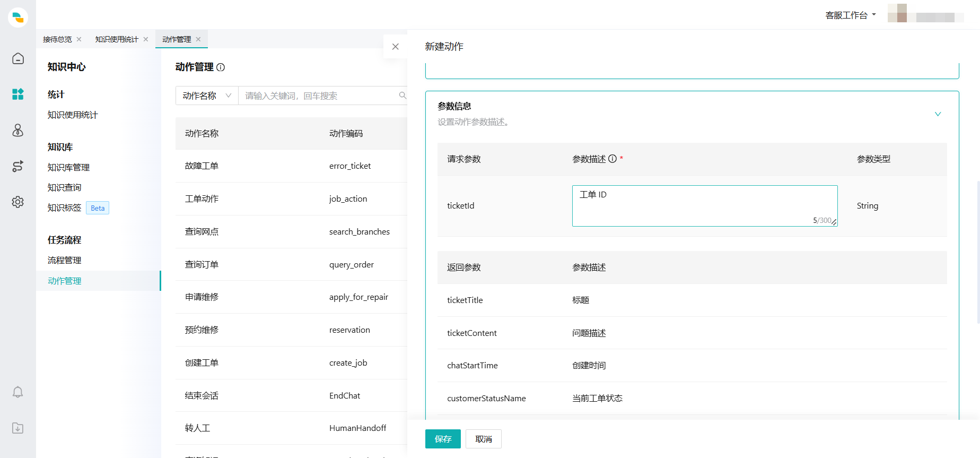Switch to the 接待总览 tab
Viewport: 980px width, 458px height.
[57, 39]
